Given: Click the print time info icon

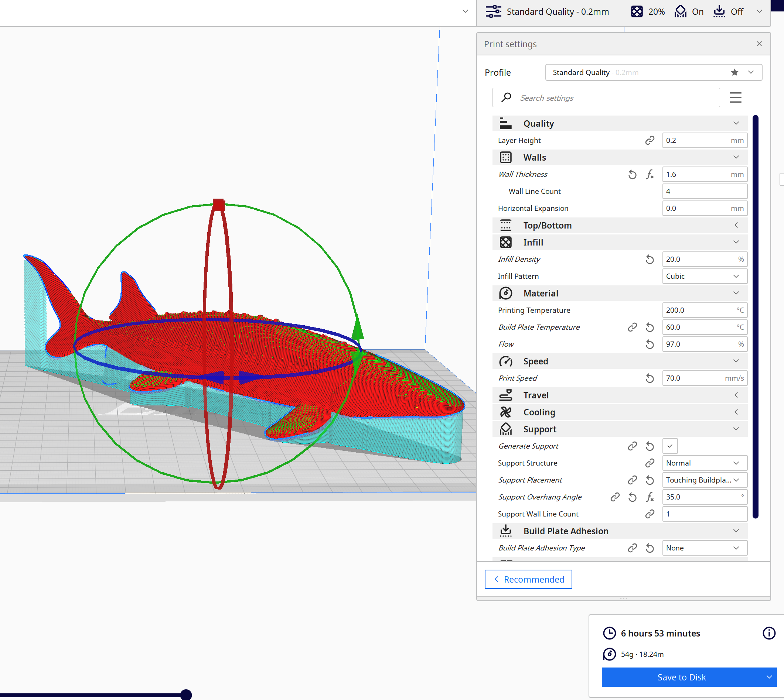Looking at the screenshot, I should [768, 633].
